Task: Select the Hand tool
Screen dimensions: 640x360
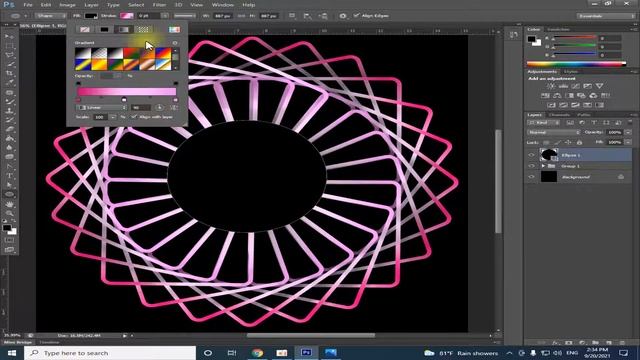Action: (9, 204)
